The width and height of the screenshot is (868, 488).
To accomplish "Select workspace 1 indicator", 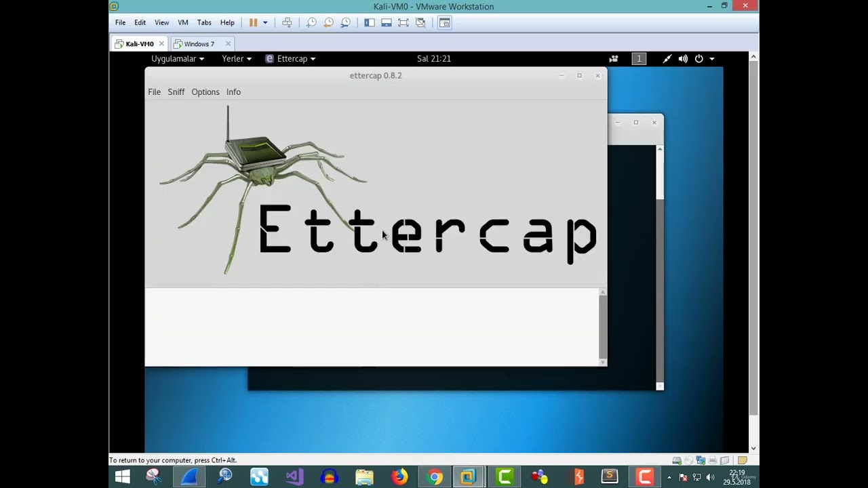I will pyautogui.click(x=639, y=59).
